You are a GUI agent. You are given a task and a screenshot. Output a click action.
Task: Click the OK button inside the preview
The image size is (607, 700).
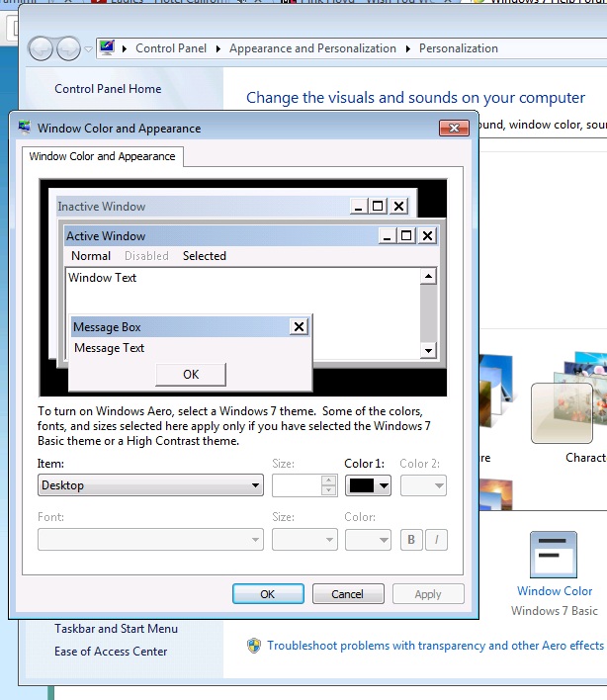click(191, 375)
